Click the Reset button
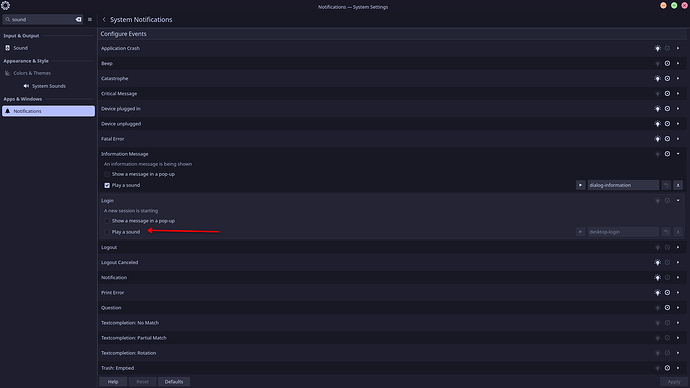Screen dimensions: 690x388 pos(143,382)
